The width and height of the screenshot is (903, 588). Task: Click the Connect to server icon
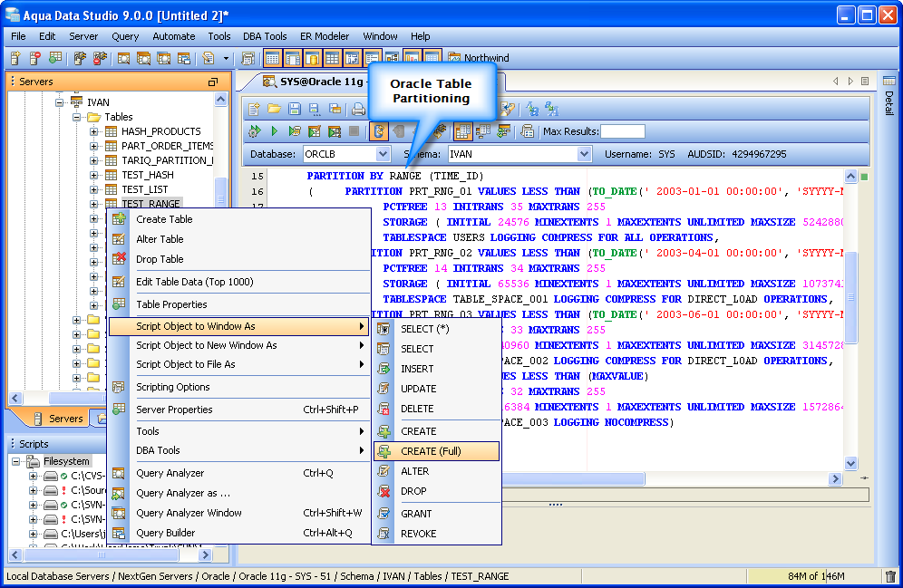point(80,58)
